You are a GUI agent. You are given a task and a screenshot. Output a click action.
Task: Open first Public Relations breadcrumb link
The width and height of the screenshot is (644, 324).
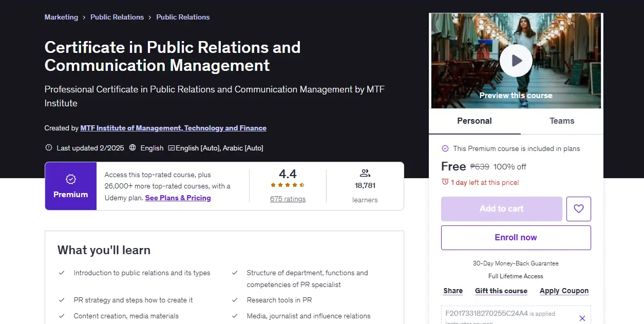coord(117,17)
